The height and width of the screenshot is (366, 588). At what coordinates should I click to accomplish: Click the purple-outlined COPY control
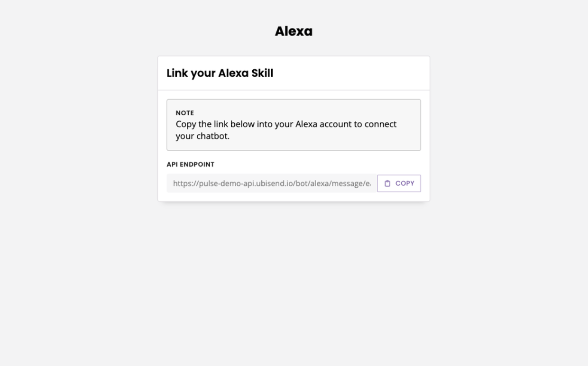pyautogui.click(x=399, y=183)
